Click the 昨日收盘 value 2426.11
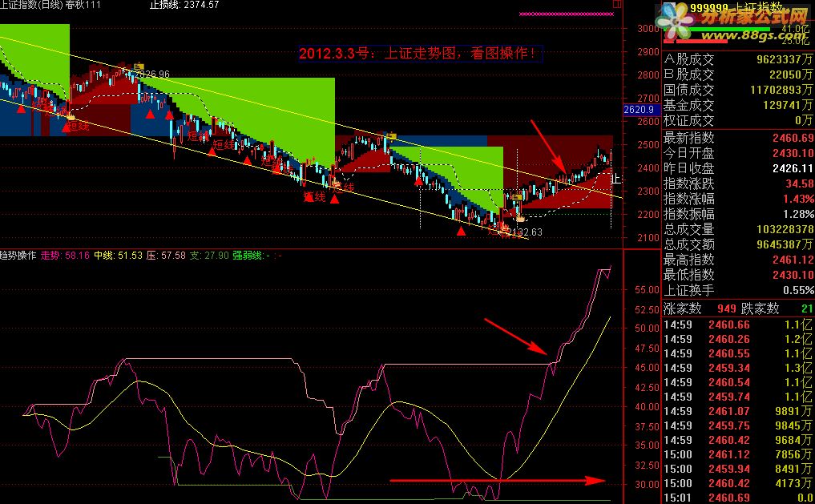The height and width of the screenshot is (504, 815). [x=793, y=168]
